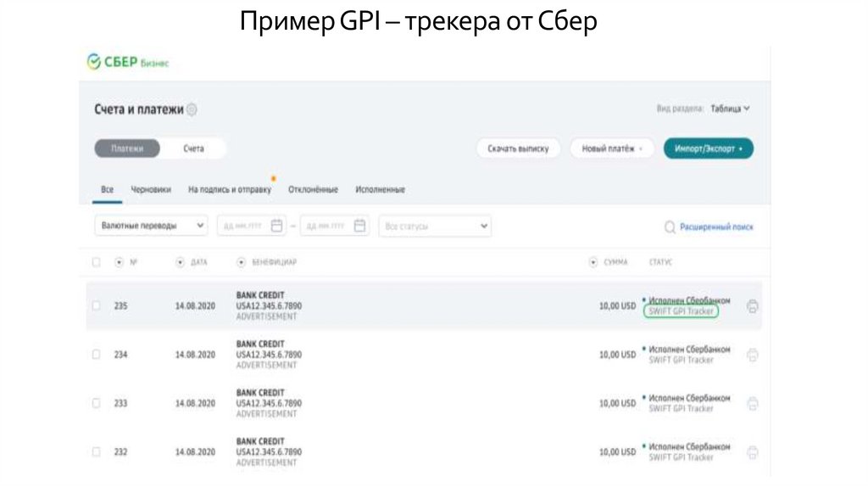
Task: Click the Счета и платежи heading
Action: pyautogui.click(x=138, y=109)
